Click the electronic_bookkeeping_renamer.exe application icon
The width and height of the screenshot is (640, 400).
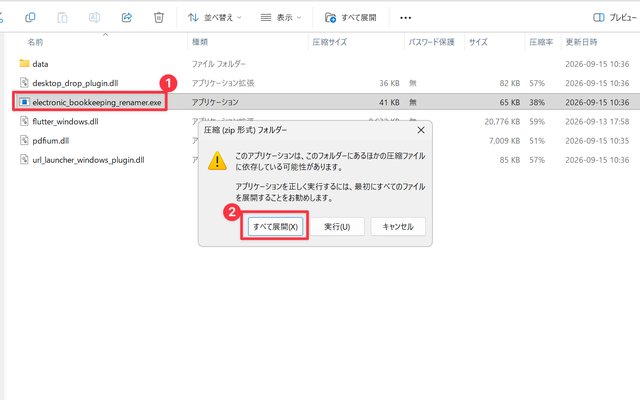coord(24,102)
